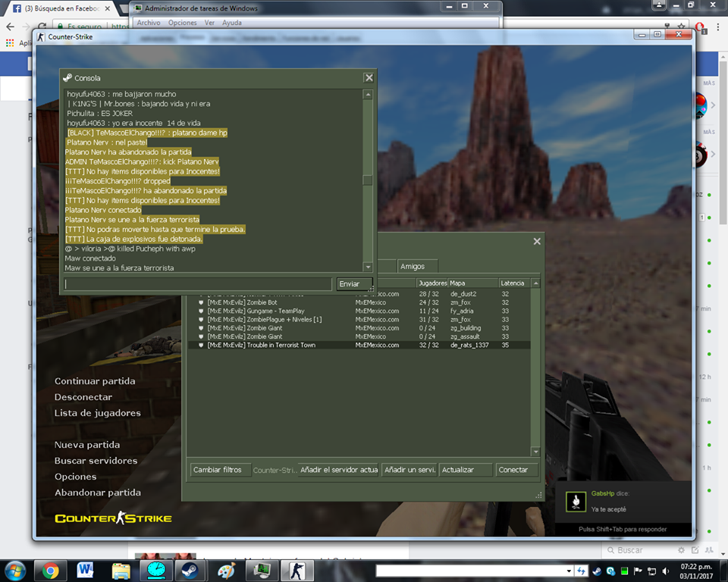Viewport: 728px width, 582px height.
Task: Start a Nueva partida
Action: click(x=87, y=445)
